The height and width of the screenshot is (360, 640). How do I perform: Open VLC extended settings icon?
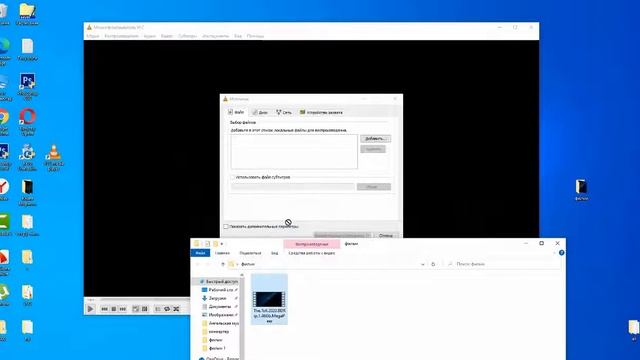point(144,309)
